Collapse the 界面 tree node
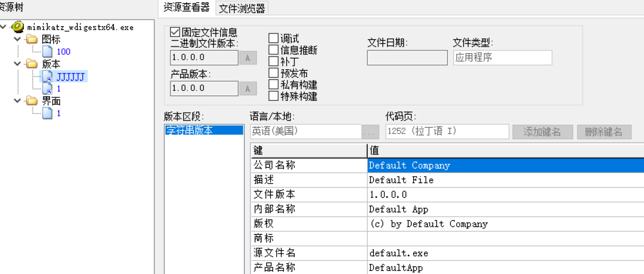This screenshot has height=274, width=644. pos(17,101)
